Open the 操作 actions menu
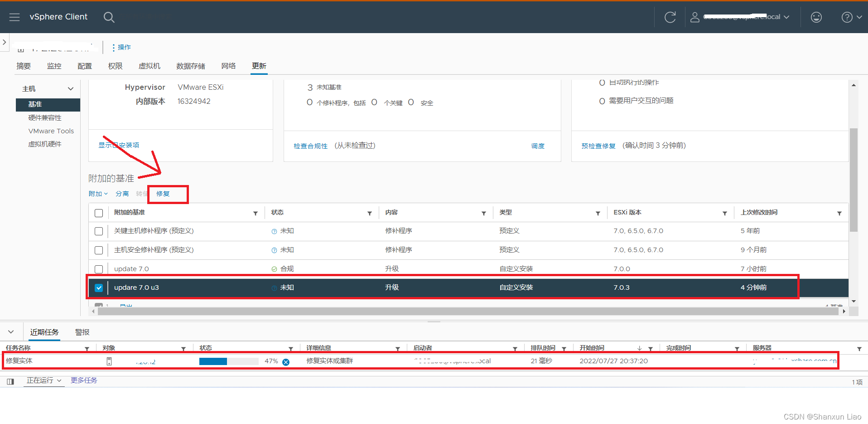 click(121, 47)
